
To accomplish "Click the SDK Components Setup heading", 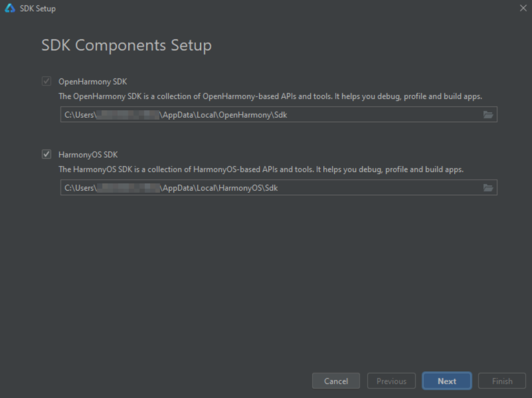I will point(126,45).
